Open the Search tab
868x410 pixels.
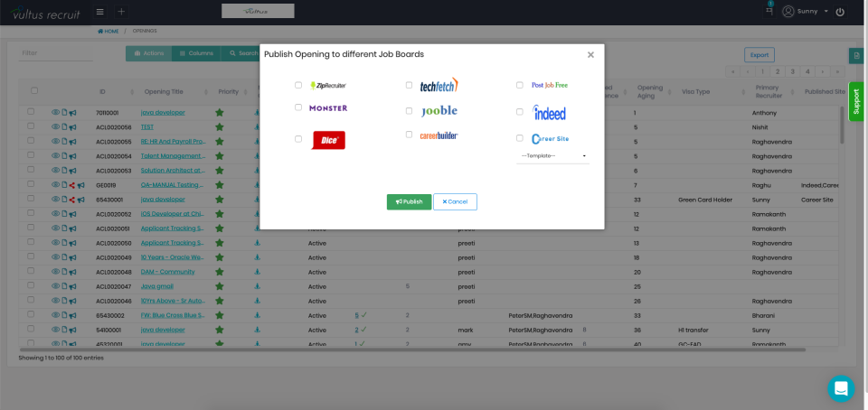point(241,53)
